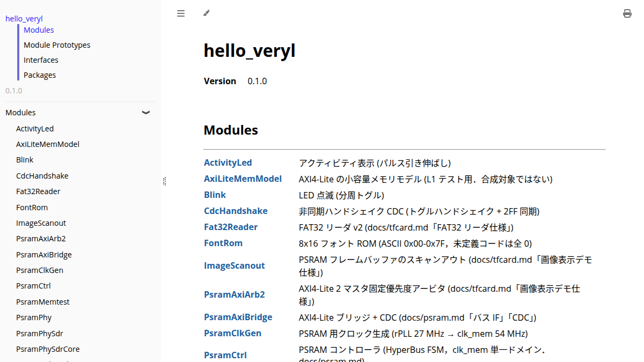Open PsramMemtest in the sidebar list
This screenshot has height=362, width=644.
pos(43,302)
